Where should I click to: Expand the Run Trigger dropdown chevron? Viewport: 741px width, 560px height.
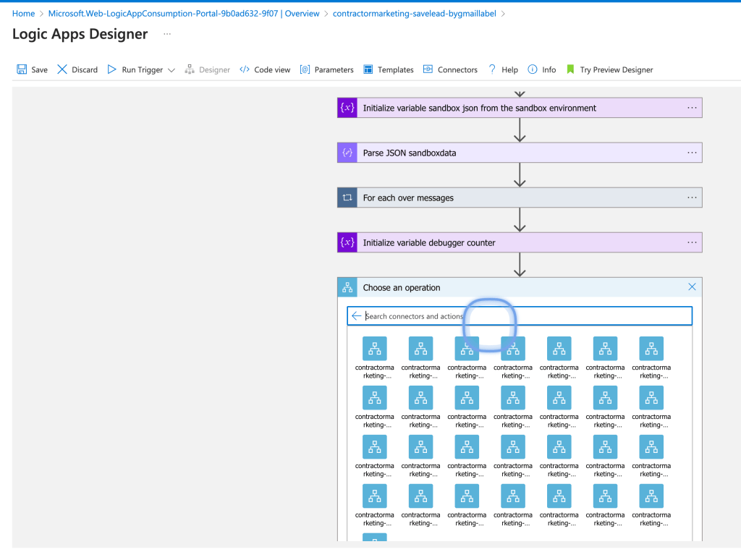[172, 70]
